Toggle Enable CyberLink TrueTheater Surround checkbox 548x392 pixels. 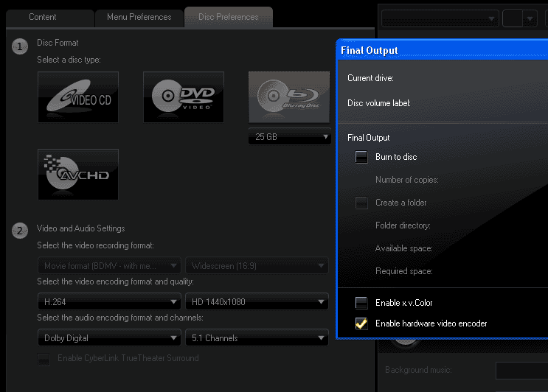coord(44,359)
